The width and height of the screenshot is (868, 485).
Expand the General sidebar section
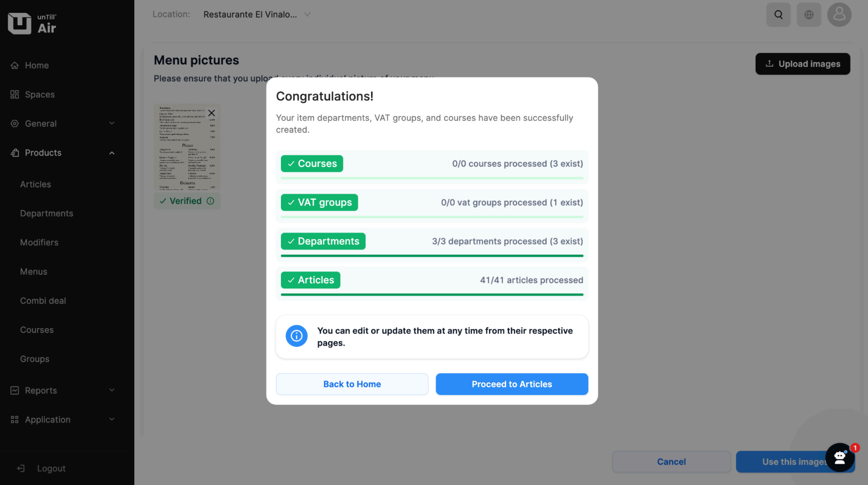112,123
